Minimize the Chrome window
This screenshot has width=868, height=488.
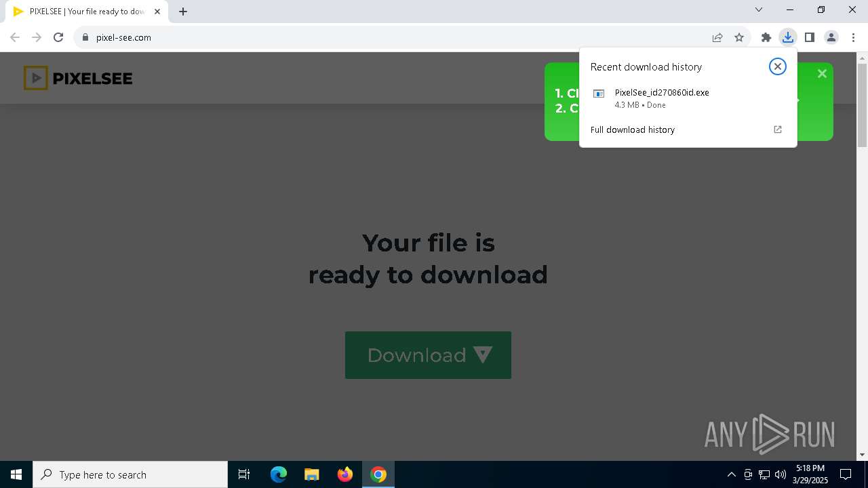tap(790, 9)
